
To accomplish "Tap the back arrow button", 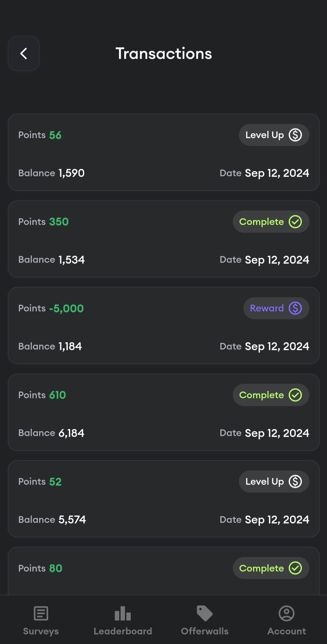I will tap(24, 54).
